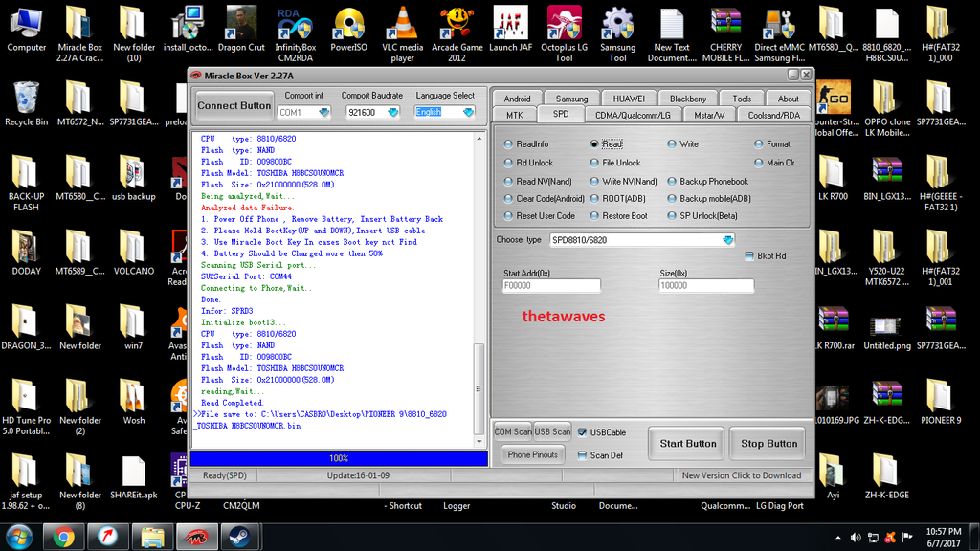
Task: Switch to the HUAWEI tab
Action: tap(629, 99)
